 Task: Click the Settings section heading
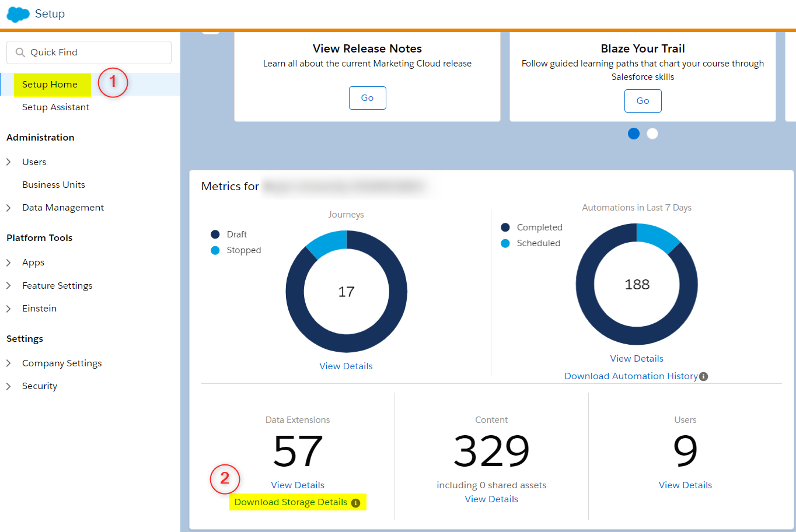point(25,339)
